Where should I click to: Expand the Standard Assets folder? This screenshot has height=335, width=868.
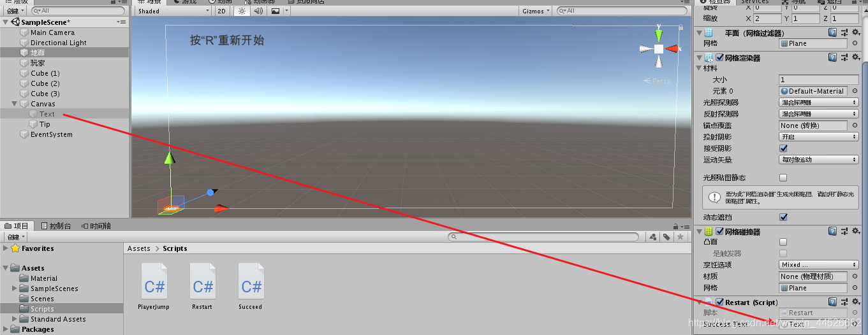(x=15, y=319)
